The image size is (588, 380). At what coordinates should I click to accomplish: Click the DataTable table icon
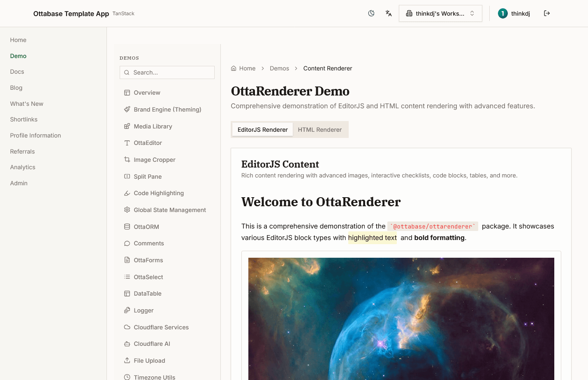click(x=127, y=294)
